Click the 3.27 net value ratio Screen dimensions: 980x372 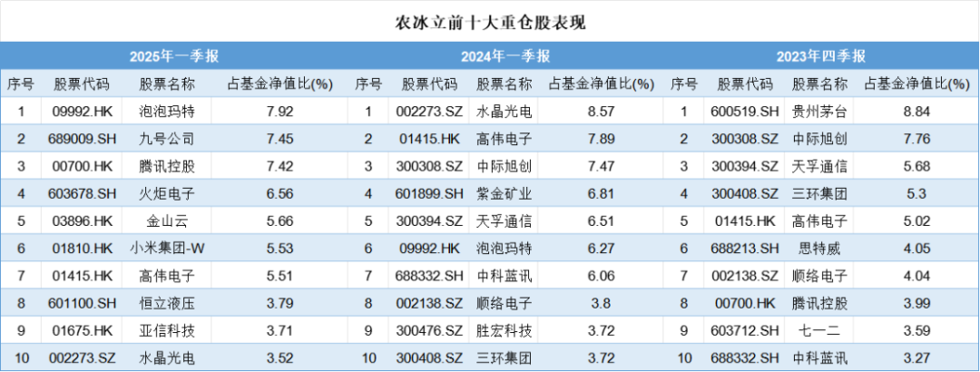tap(916, 358)
